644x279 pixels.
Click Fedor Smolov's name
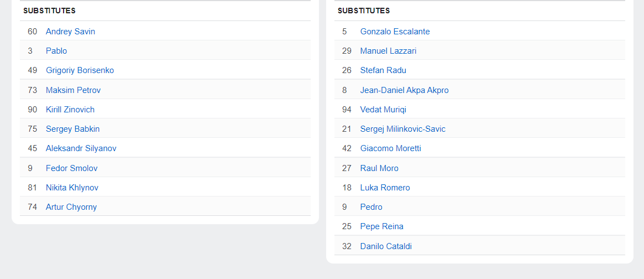click(71, 168)
